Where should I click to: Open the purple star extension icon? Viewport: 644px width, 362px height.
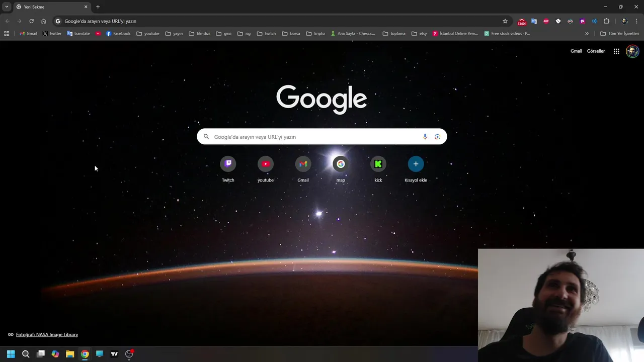click(x=582, y=21)
